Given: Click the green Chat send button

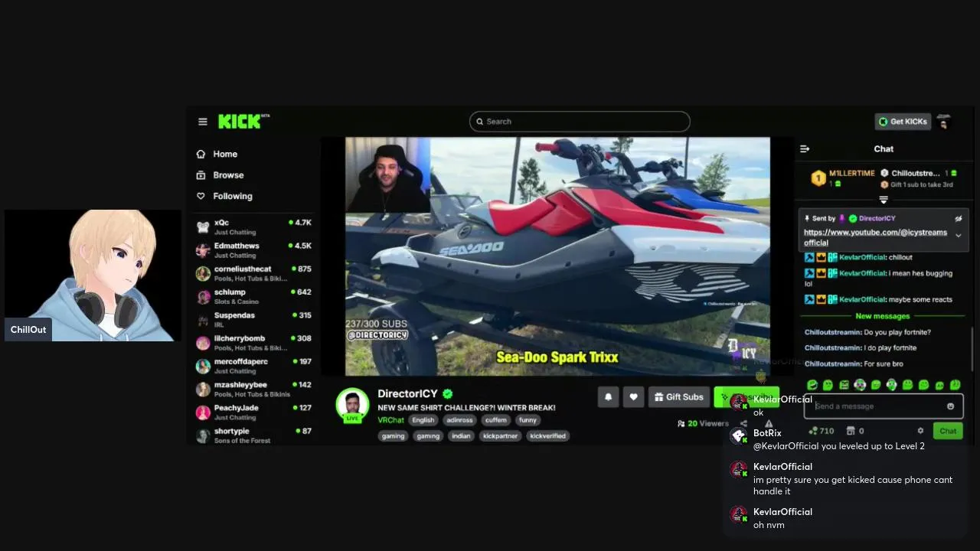Looking at the screenshot, I should coord(948,431).
